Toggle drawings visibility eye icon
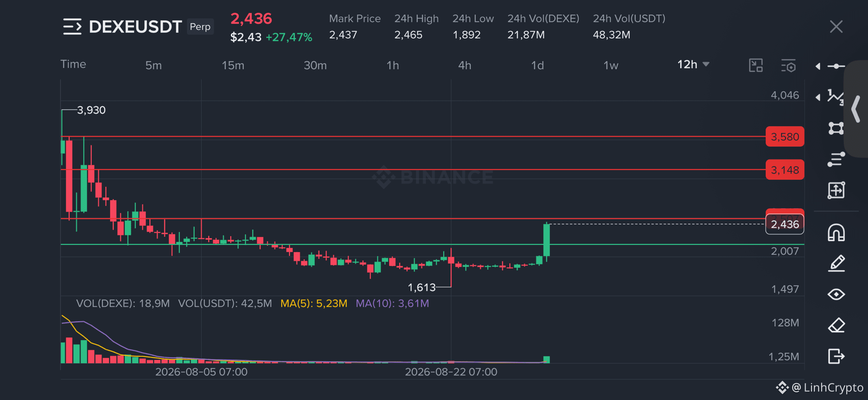 coord(836,294)
